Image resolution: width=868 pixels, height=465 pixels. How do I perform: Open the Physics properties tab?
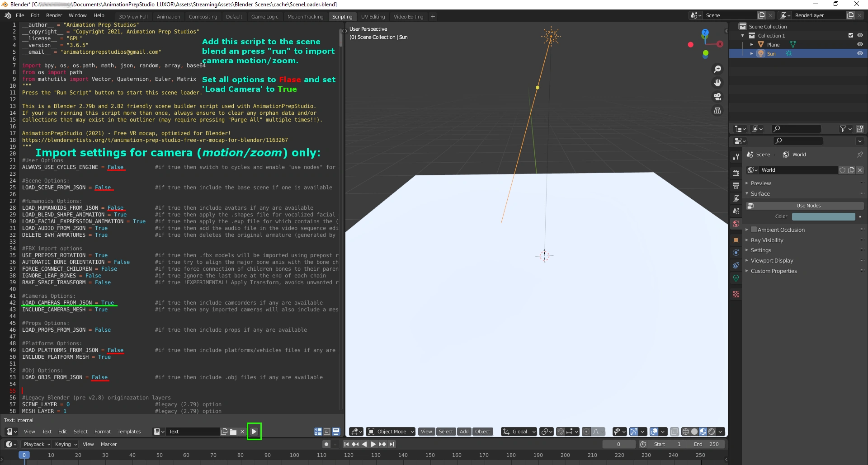point(736,253)
